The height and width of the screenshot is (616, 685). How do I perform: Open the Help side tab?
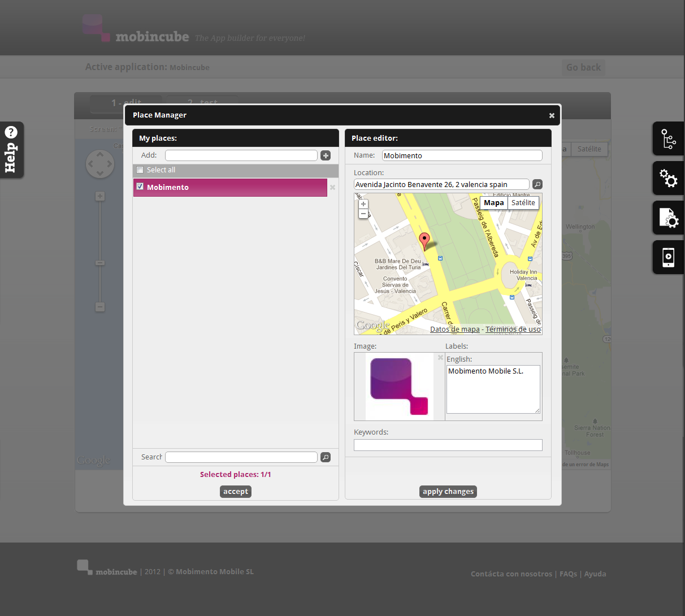click(x=11, y=150)
